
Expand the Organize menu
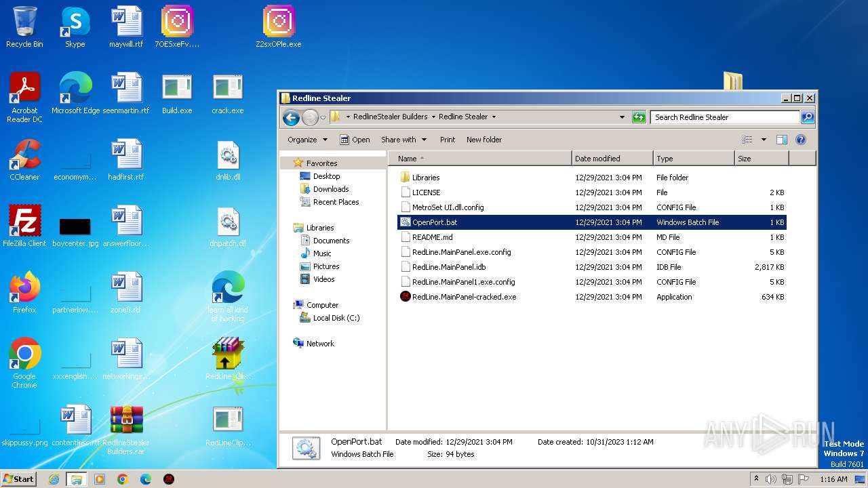[307, 140]
